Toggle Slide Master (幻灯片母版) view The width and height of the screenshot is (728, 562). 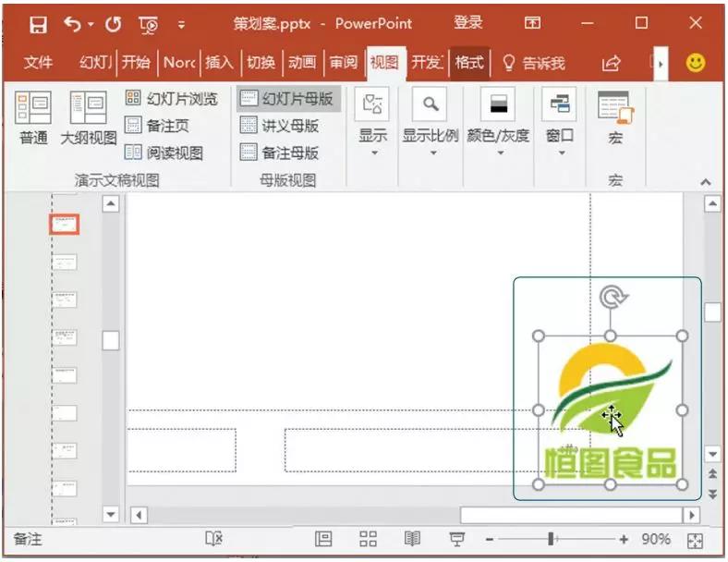pos(287,99)
